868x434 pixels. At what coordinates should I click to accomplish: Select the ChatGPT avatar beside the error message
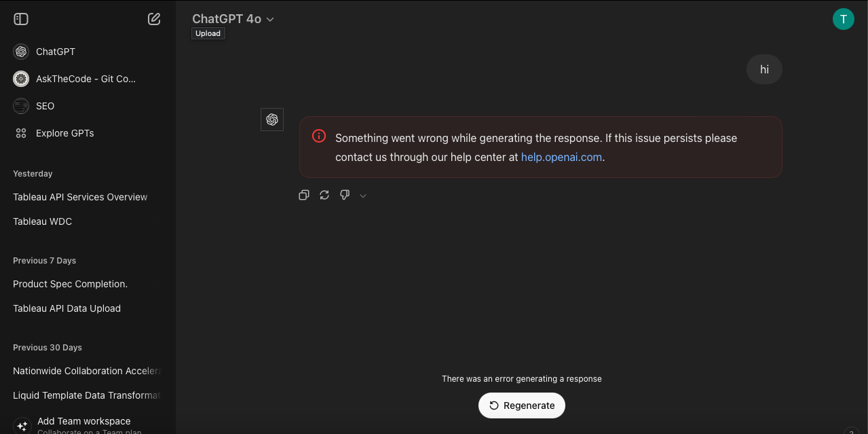272,119
